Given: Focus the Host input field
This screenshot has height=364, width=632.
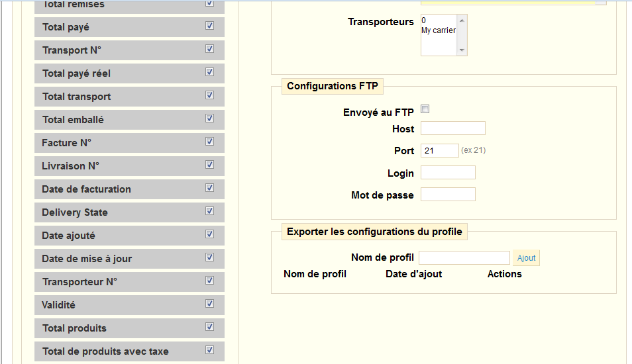Looking at the screenshot, I should (452, 128).
